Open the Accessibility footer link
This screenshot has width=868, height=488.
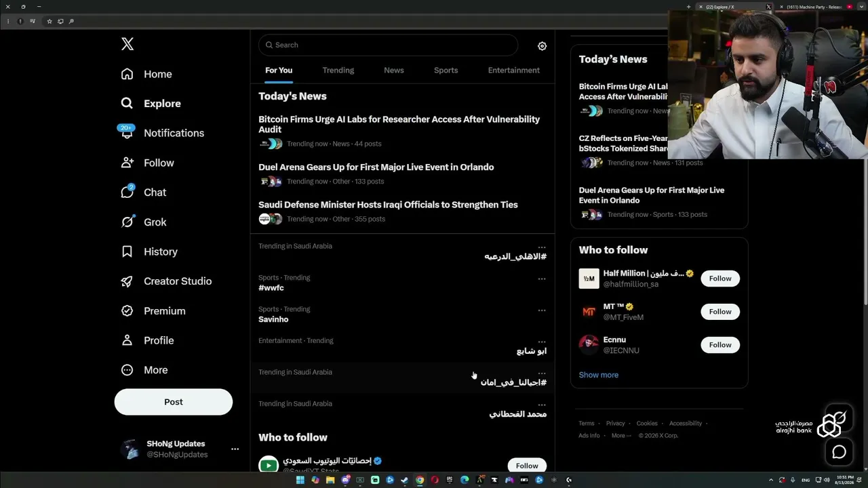tap(686, 424)
